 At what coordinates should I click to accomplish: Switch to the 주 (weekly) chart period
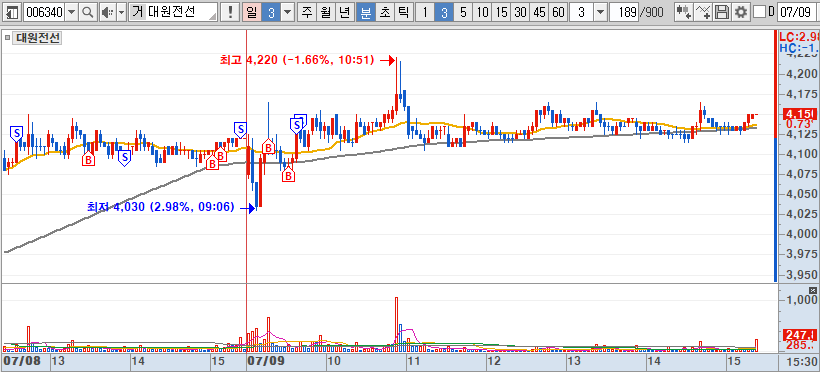tap(306, 12)
